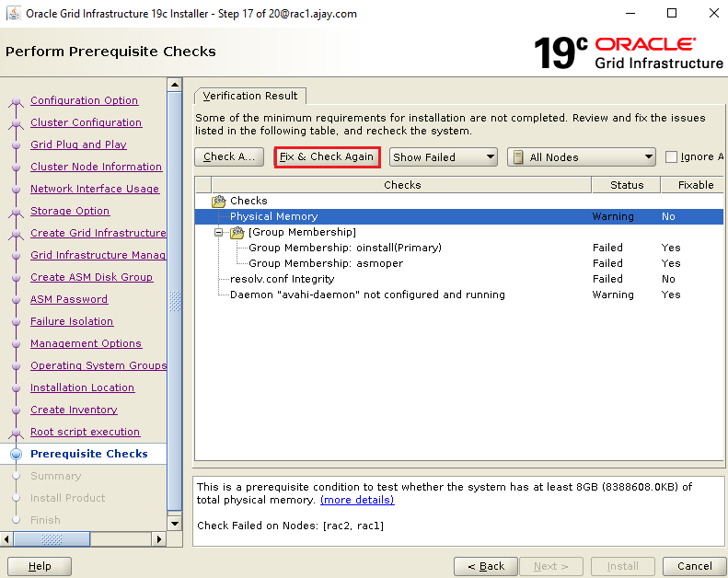Go to Create Inventory step
This screenshot has height=578, width=728.
[74, 410]
